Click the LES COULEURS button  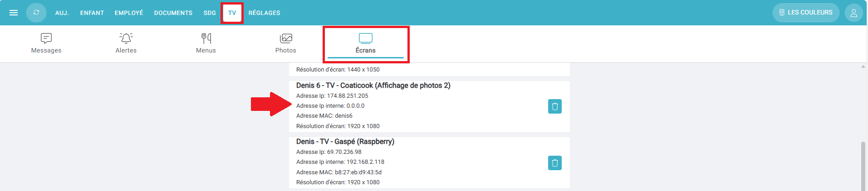pyautogui.click(x=806, y=13)
